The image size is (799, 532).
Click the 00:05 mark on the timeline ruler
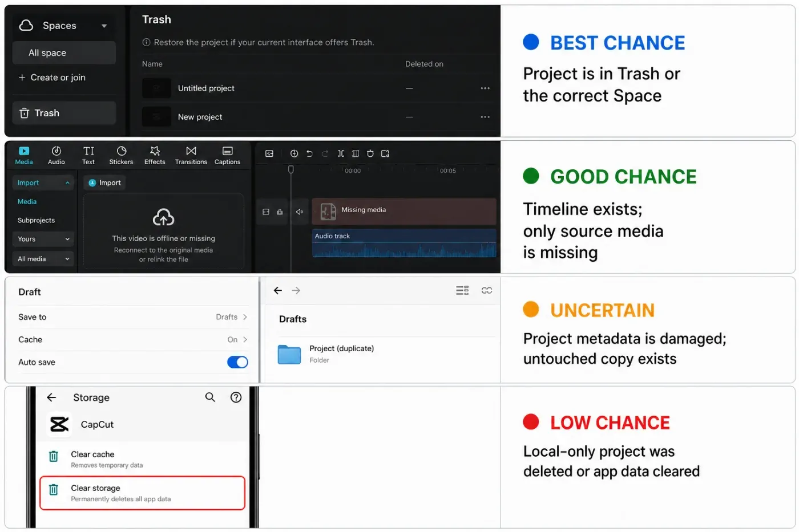click(448, 170)
